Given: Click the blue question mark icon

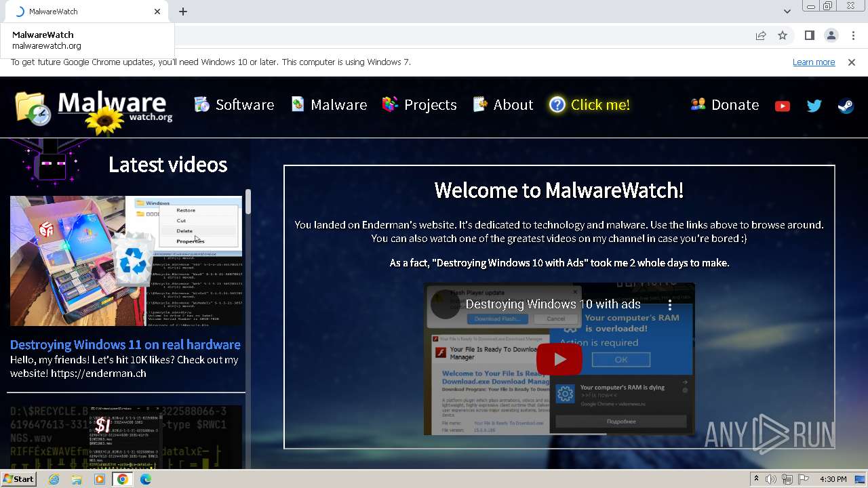Looking at the screenshot, I should click(557, 104).
